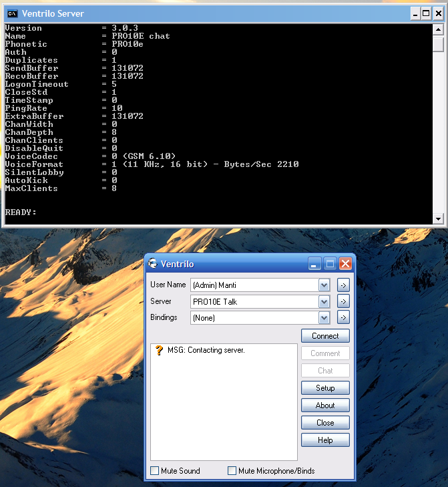Click console scrollbar up arrow
448x487 pixels.
(x=438, y=30)
